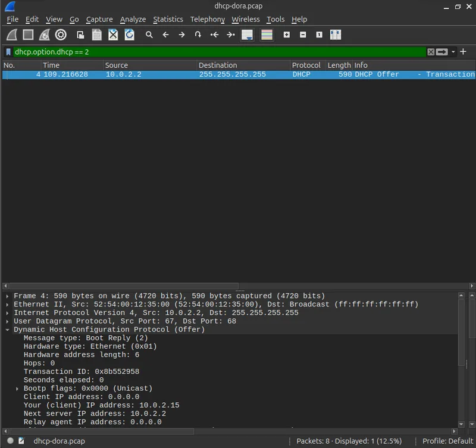Go back in packet history

pos(165,35)
